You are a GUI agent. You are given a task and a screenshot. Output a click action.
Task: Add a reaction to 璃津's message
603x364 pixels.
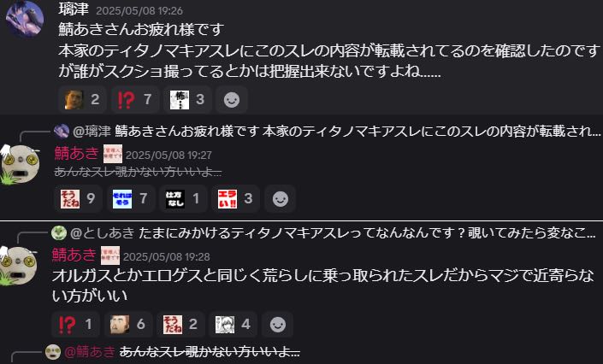click(232, 100)
